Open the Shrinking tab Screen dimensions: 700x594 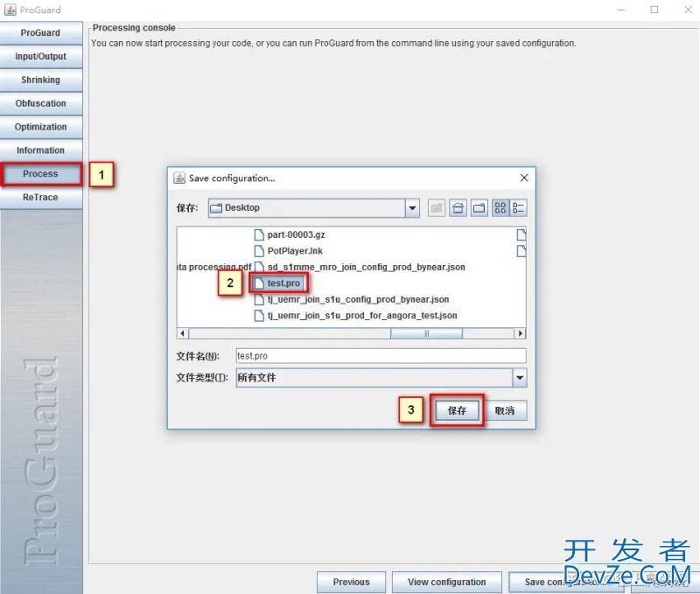pyautogui.click(x=40, y=80)
